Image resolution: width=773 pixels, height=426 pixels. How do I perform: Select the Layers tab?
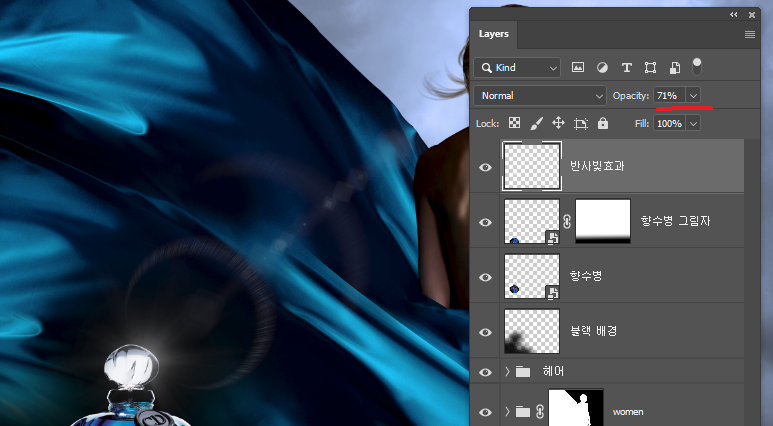pos(493,34)
